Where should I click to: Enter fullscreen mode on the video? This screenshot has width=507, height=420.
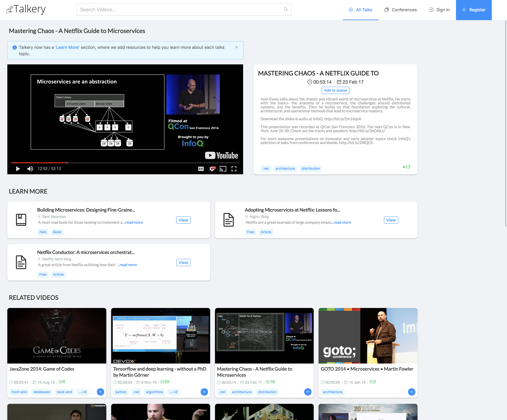pyautogui.click(x=234, y=169)
